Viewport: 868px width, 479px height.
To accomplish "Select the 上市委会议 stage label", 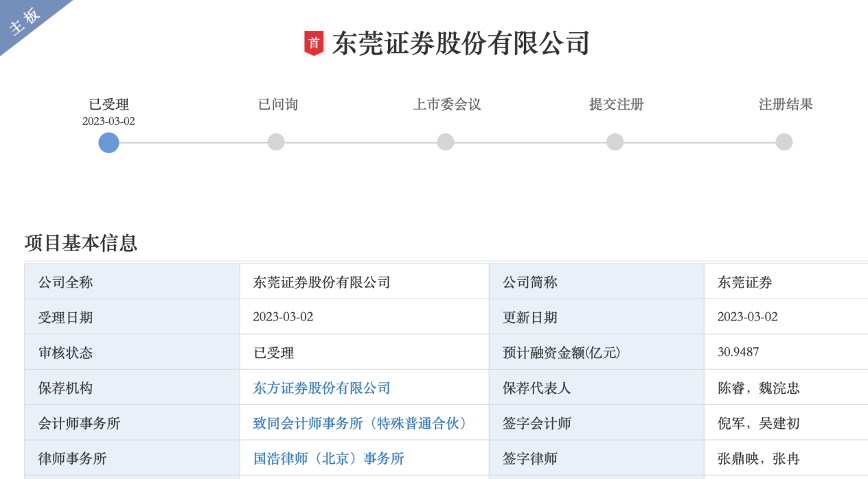I will [x=446, y=104].
